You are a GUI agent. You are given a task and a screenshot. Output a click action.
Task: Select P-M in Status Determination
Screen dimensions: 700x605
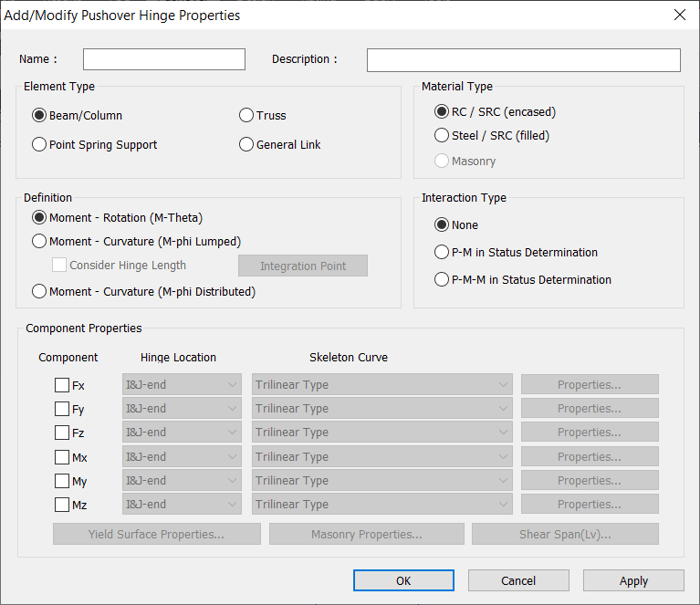[442, 253]
